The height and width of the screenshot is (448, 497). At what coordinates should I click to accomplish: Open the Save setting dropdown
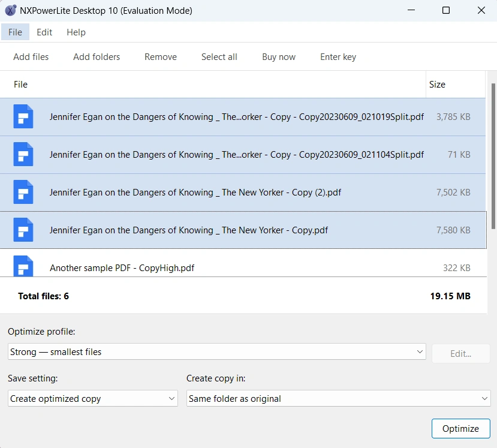tap(93, 398)
